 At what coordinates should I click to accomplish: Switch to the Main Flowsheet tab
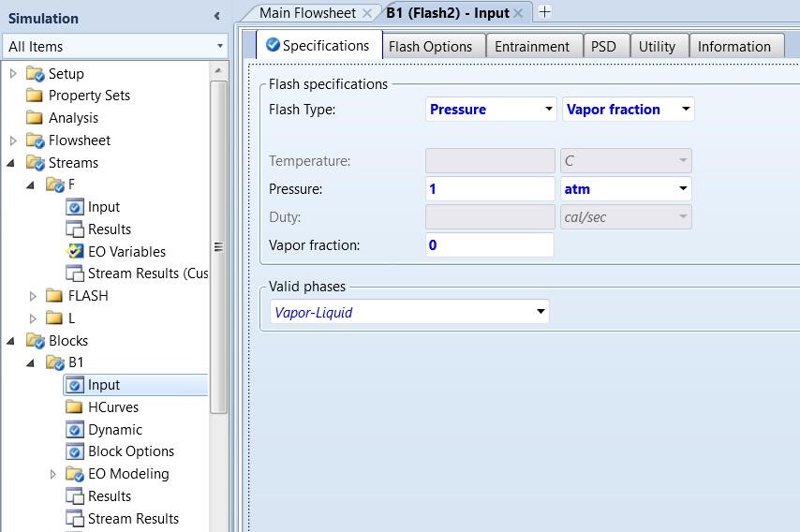(307, 12)
